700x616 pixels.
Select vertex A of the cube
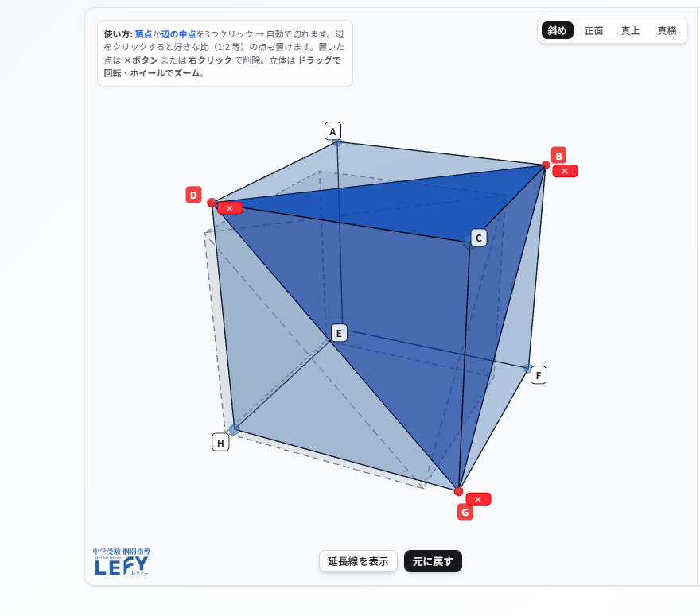click(x=332, y=131)
